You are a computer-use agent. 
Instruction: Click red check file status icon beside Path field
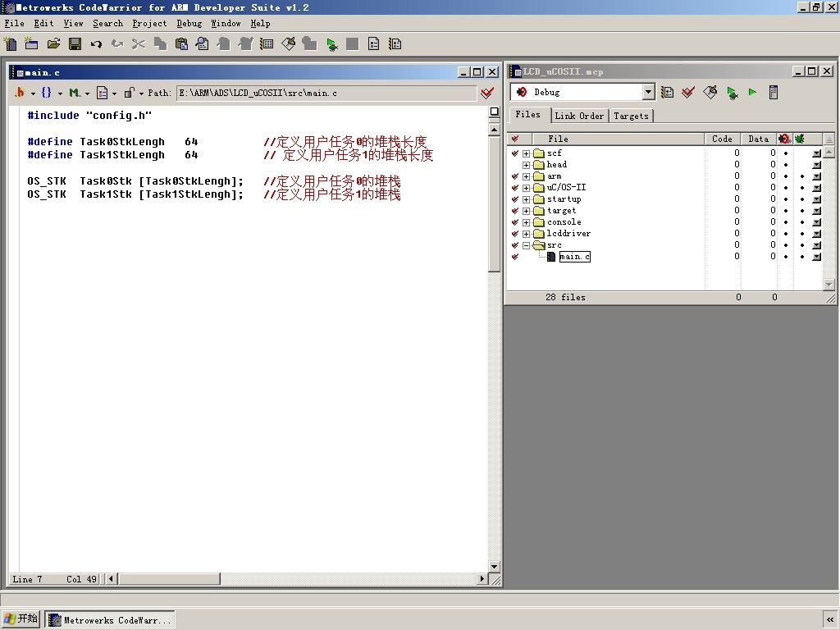tap(487, 94)
